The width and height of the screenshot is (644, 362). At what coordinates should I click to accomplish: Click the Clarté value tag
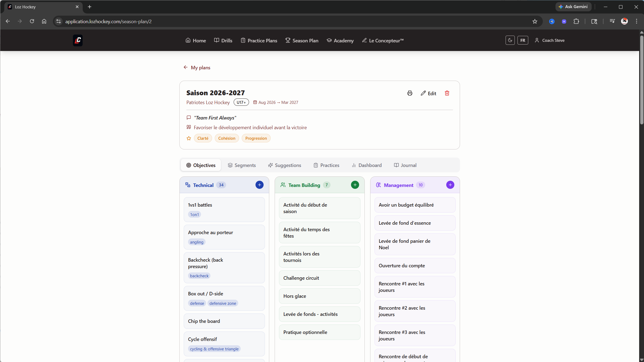pyautogui.click(x=203, y=138)
